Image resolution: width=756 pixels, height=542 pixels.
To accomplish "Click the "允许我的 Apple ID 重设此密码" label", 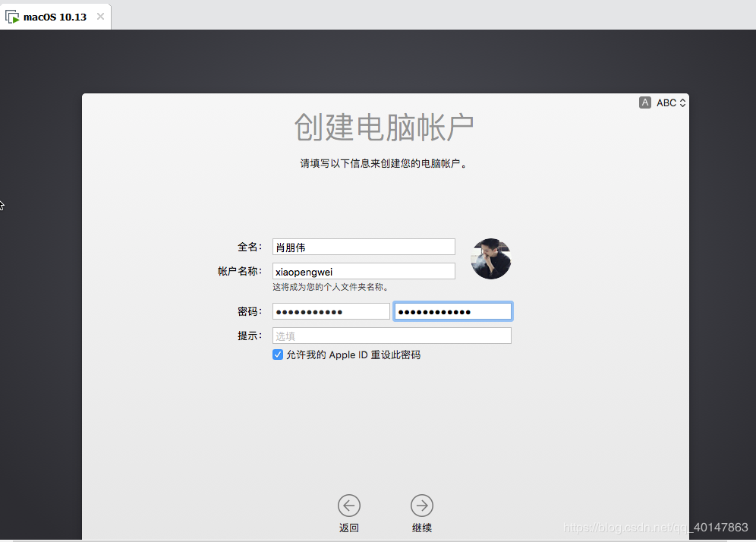I will click(353, 355).
